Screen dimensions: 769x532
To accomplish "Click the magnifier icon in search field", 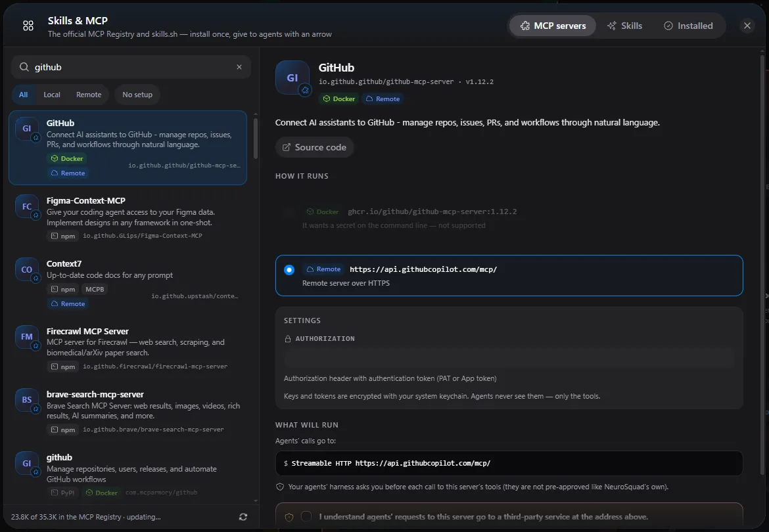I will point(24,67).
